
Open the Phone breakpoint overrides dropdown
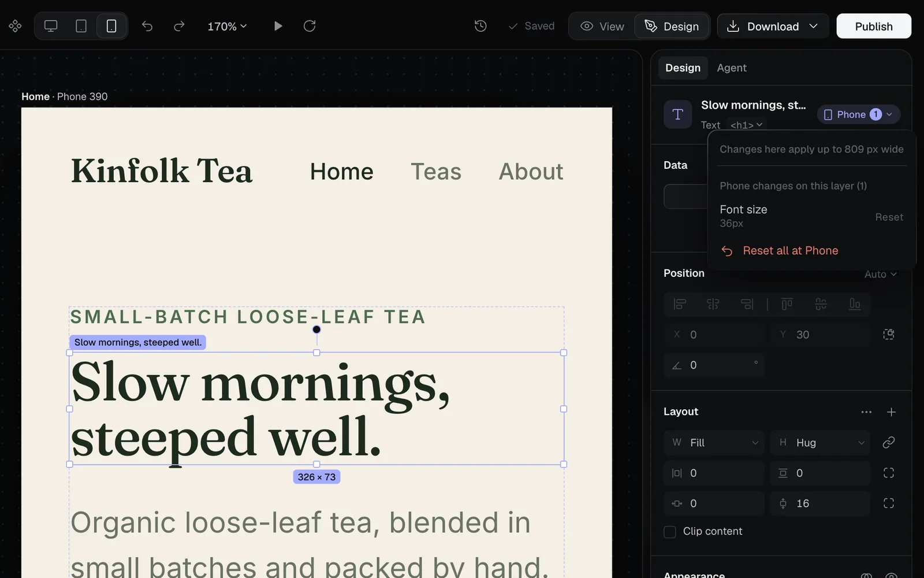pos(858,114)
